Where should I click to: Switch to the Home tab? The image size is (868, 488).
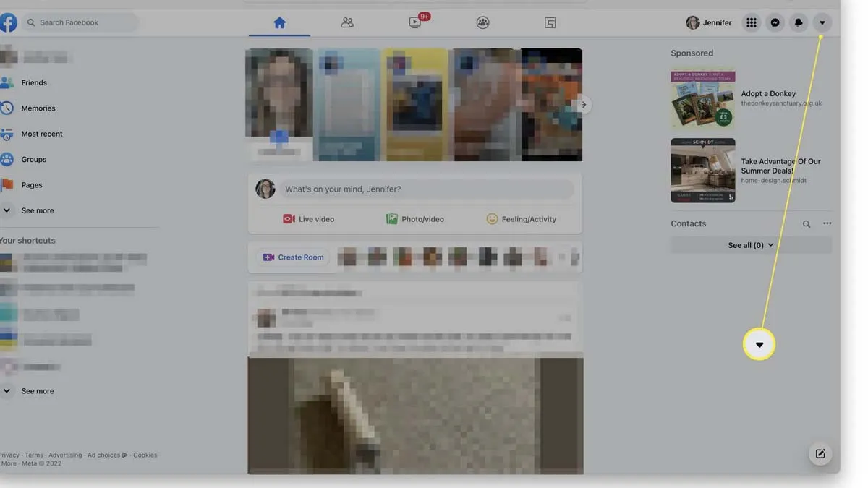click(x=279, y=22)
